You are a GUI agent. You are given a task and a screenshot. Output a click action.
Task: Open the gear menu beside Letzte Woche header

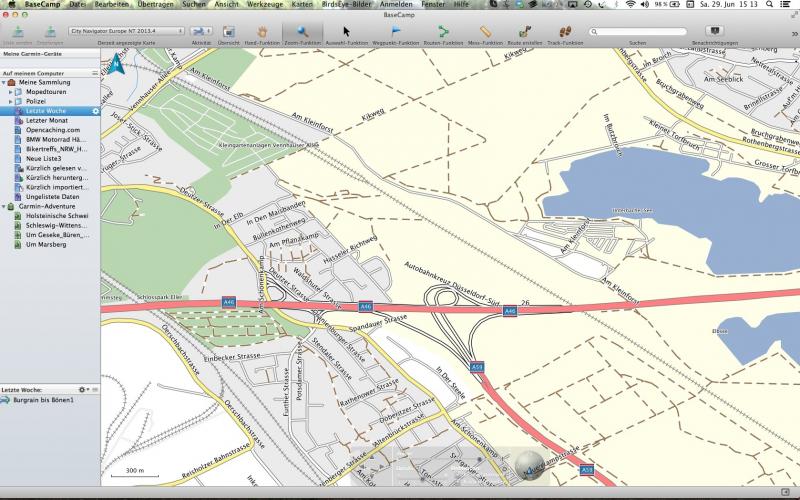(85, 389)
